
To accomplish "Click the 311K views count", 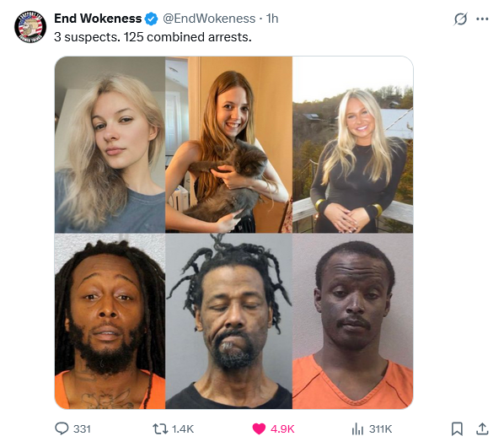I will [x=381, y=429].
